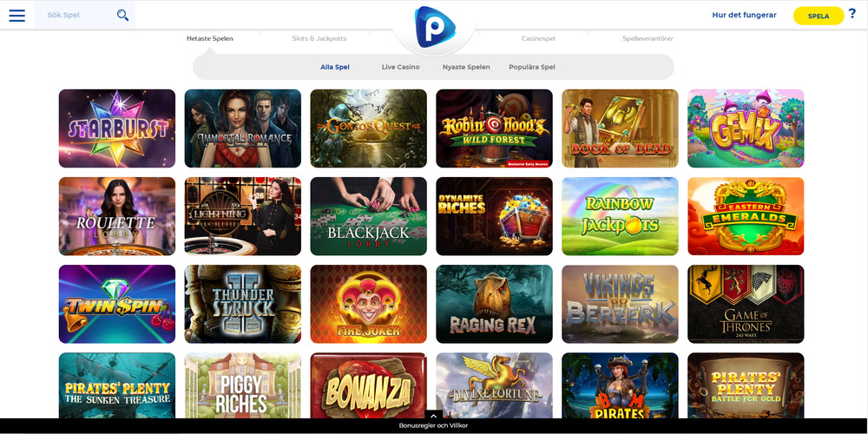Choose the Populära Spel filter

[532, 67]
